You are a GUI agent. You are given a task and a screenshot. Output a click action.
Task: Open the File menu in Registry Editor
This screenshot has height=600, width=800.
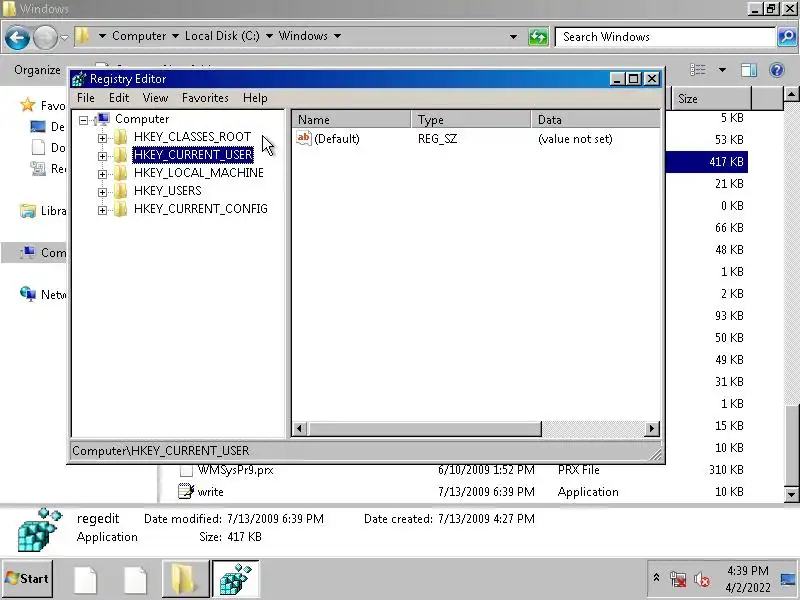pos(86,97)
